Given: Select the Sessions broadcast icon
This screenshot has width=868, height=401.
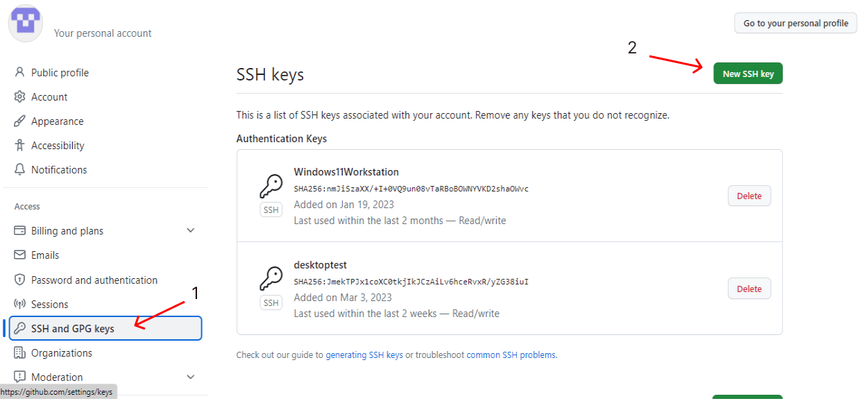Looking at the screenshot, I should coord(19,304).
